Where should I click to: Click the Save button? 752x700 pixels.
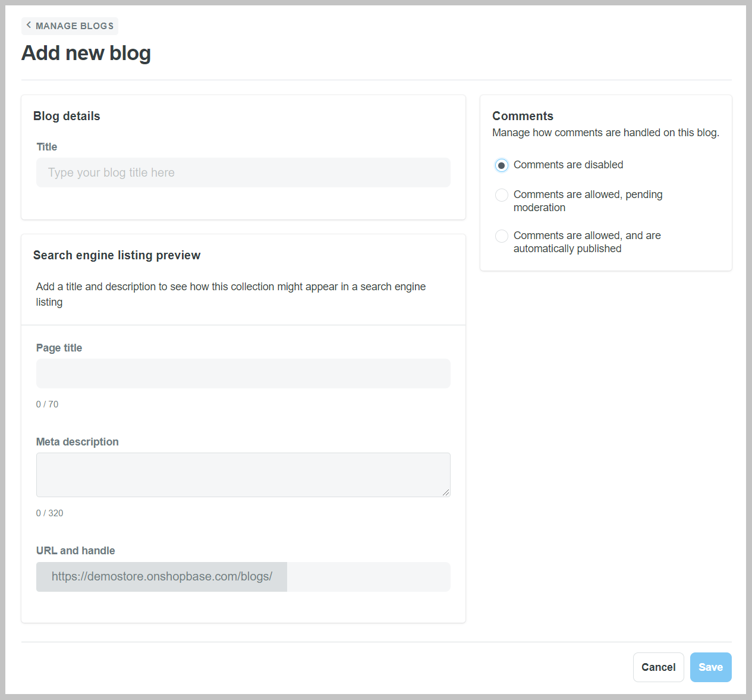[710, 667]
